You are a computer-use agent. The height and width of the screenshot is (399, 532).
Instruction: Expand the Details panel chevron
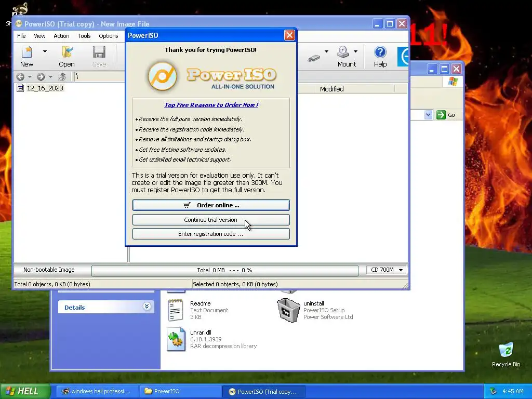(147, 307)
